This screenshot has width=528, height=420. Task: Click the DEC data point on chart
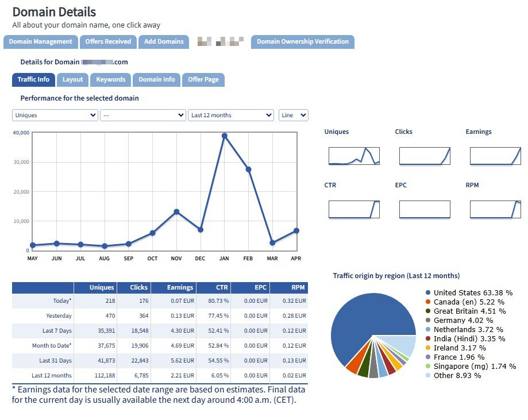[201, 230]
